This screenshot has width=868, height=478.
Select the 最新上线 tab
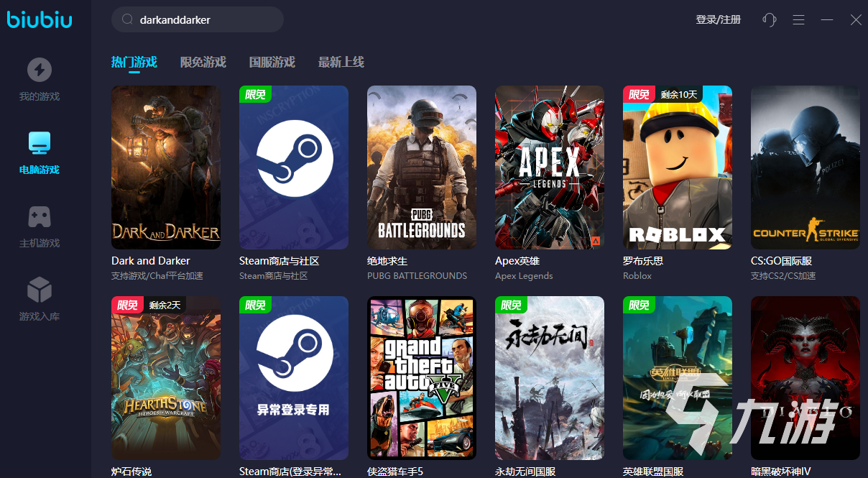coord(341,62)
